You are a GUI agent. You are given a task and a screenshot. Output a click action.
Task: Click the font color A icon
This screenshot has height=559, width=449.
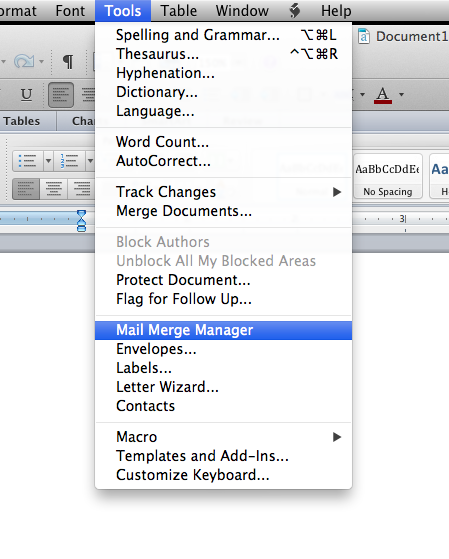[x=383, y=95]
